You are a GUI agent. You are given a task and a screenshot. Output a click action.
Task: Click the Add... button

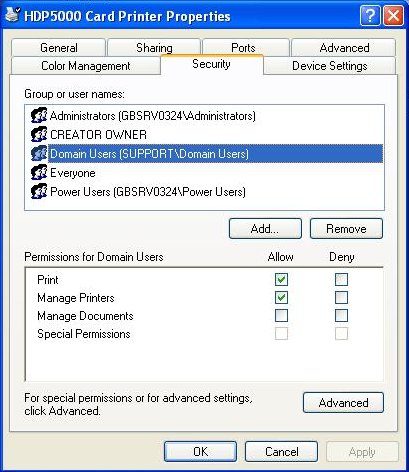point(265,229)
